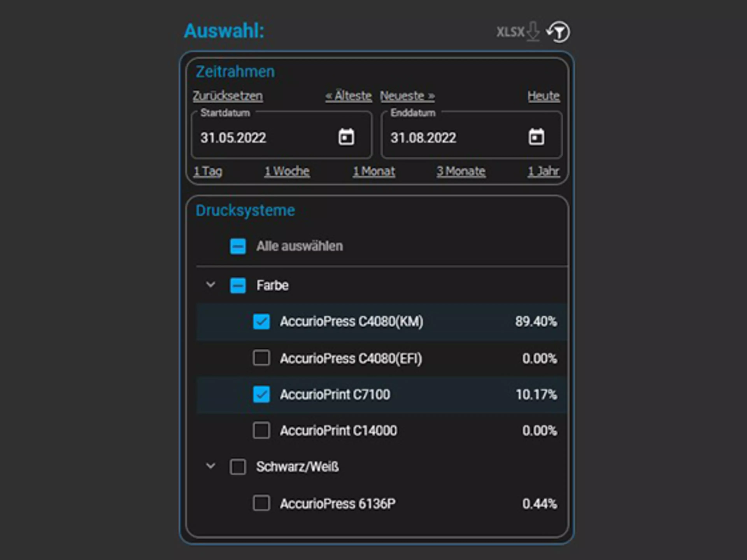747x560 pixels.
Task: Click the Alle auswählen label
Action: [300, 246]
